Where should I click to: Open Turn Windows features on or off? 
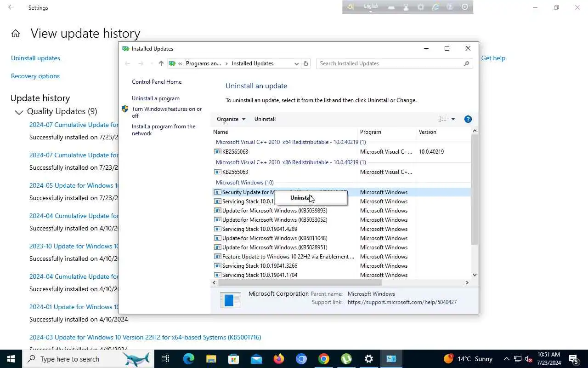pyautogui.click(x=167, y=112)
